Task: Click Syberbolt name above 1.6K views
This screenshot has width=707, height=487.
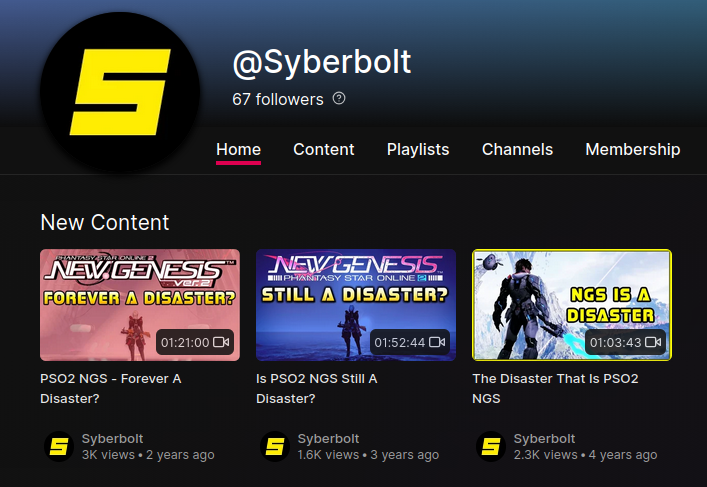Action: coord(328,438)
